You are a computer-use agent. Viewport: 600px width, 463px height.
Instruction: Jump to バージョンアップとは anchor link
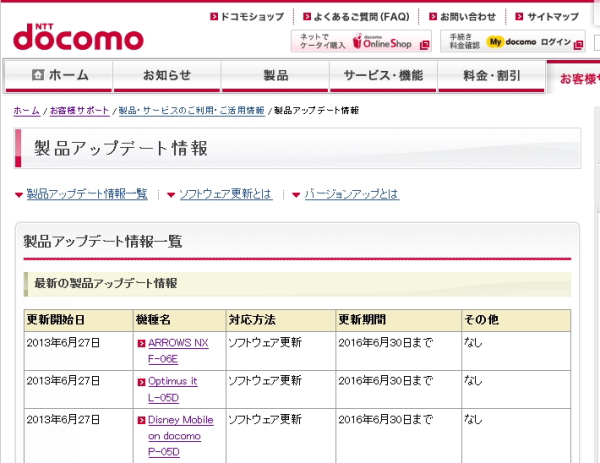(x=352, y=194)
